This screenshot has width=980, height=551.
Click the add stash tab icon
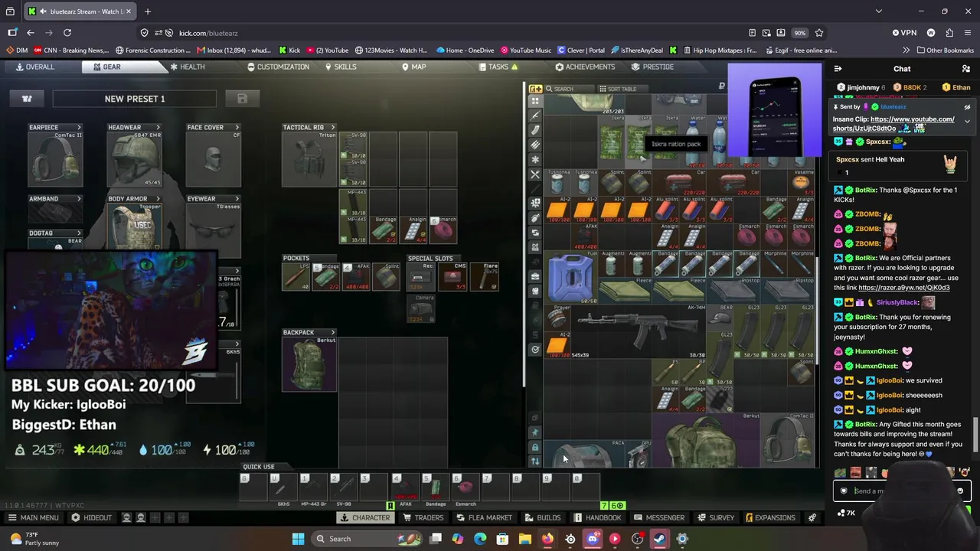536,89
